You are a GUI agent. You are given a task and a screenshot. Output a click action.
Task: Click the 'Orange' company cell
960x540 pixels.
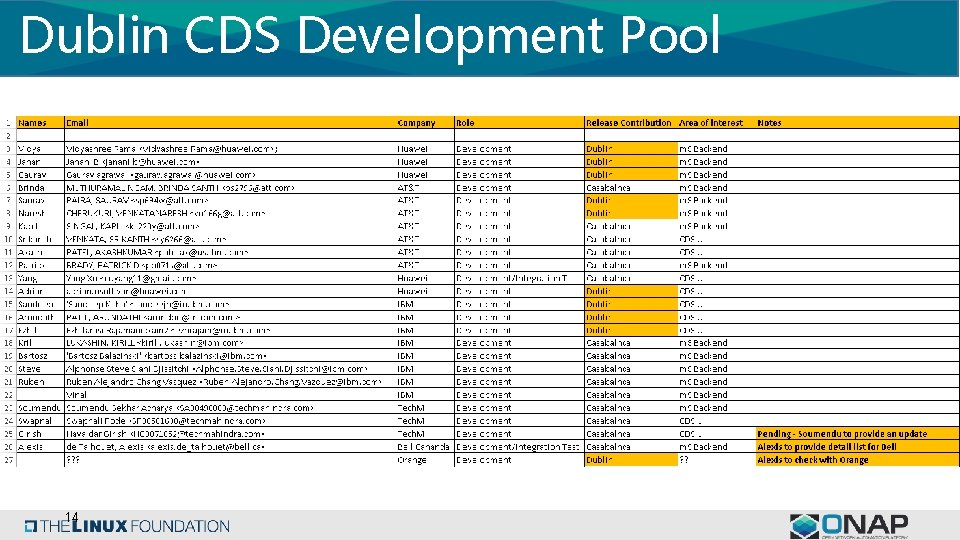[x=411, y=459]
